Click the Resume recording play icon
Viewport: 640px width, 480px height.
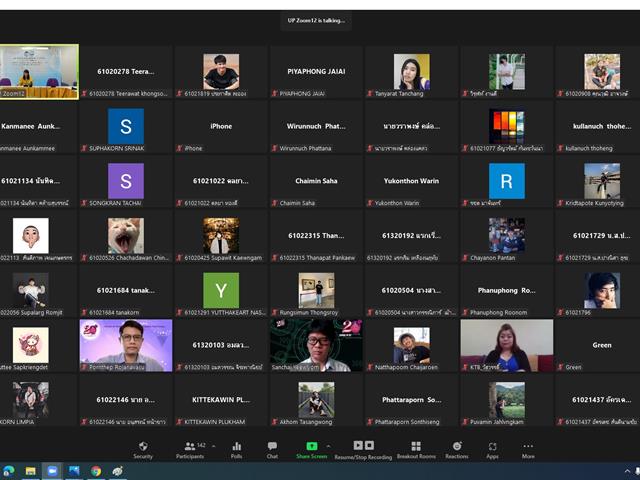pyautogui.click(x=358, y=445)
